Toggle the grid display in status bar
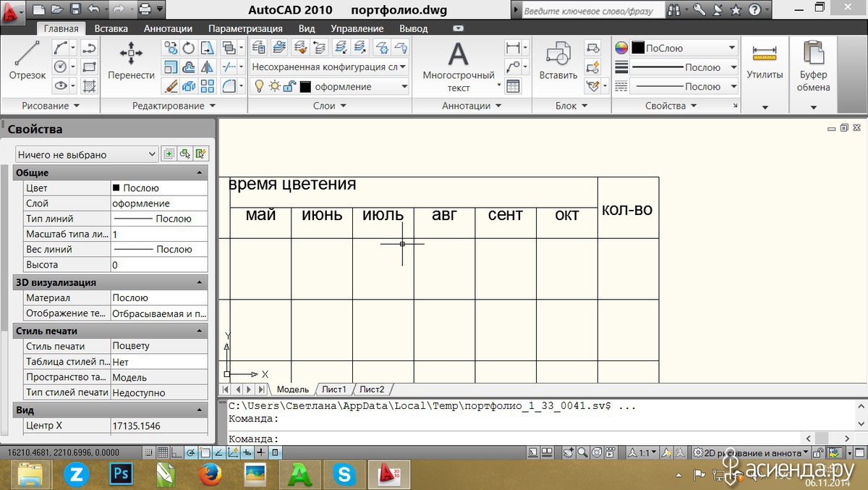The height and width of the screenshot is (490, 868). 163,453
